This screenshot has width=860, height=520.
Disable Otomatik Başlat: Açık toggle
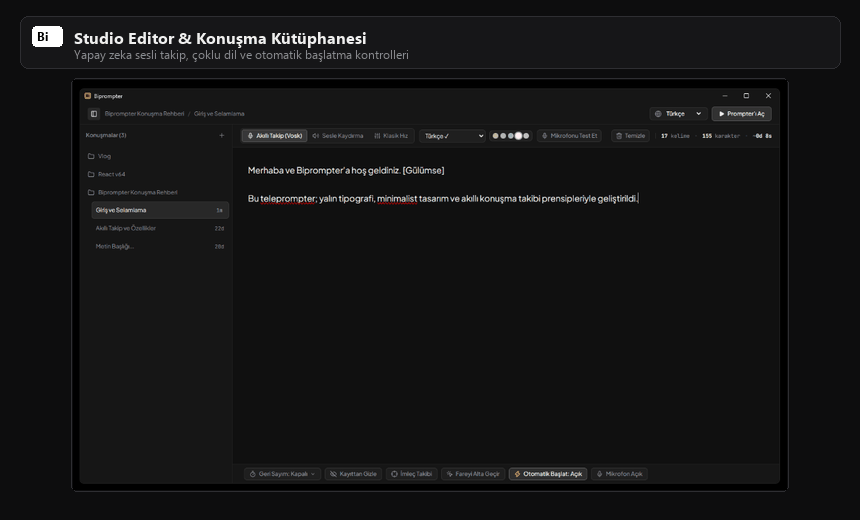(x=548, y=474)
